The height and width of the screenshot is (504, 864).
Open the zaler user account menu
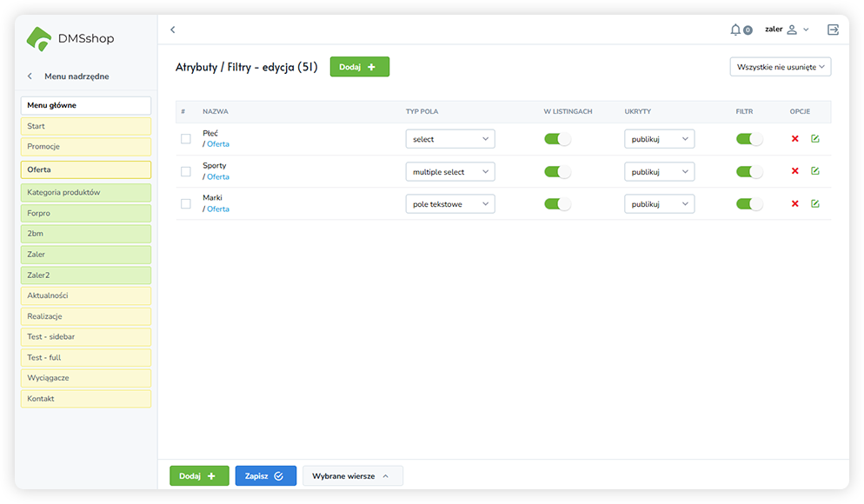click(786, 30)
